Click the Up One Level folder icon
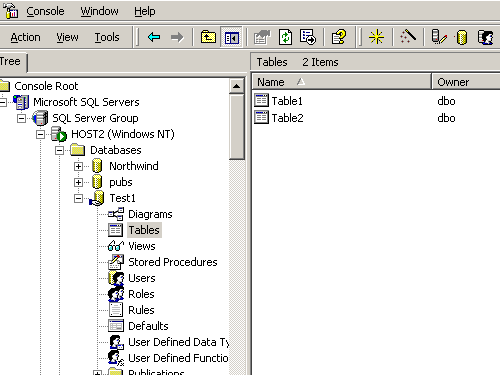Screen dimensions: 500x375 pos(208,37)
